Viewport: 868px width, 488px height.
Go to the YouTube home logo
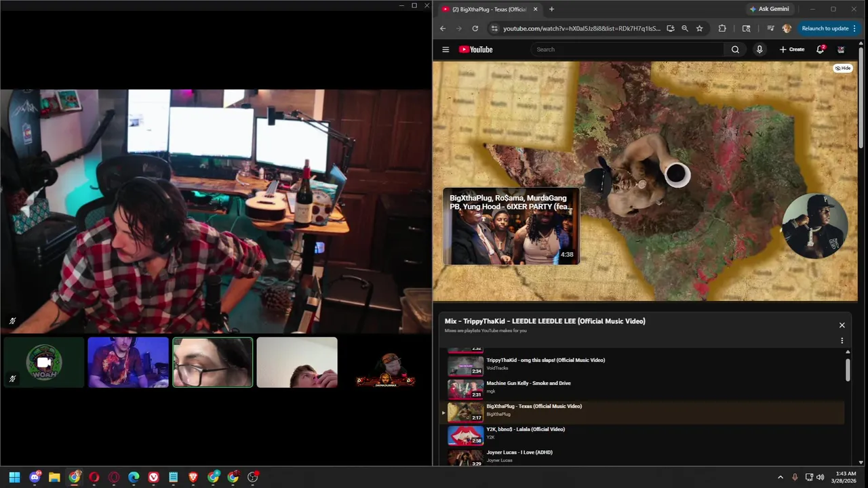coord(475,49)
